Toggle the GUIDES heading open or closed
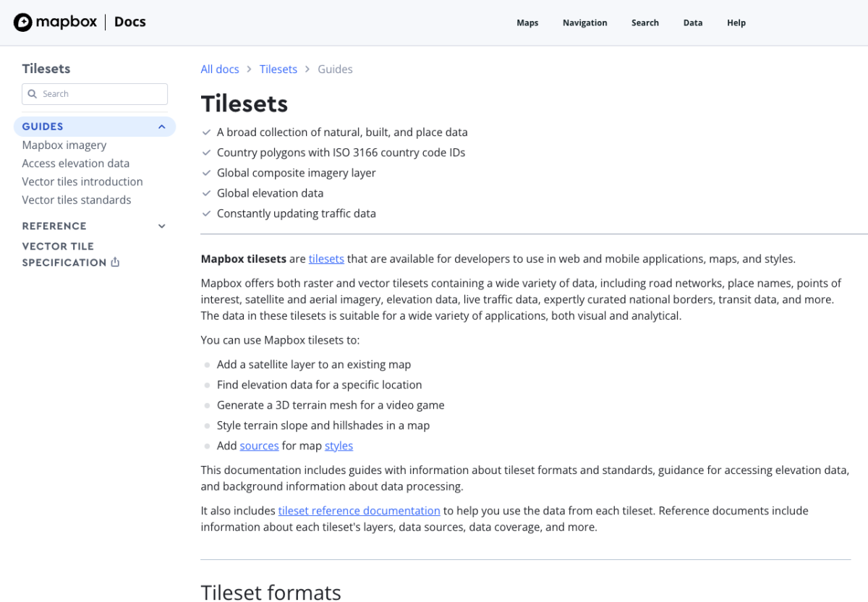The image size is (868, 602). click(43, 126)
